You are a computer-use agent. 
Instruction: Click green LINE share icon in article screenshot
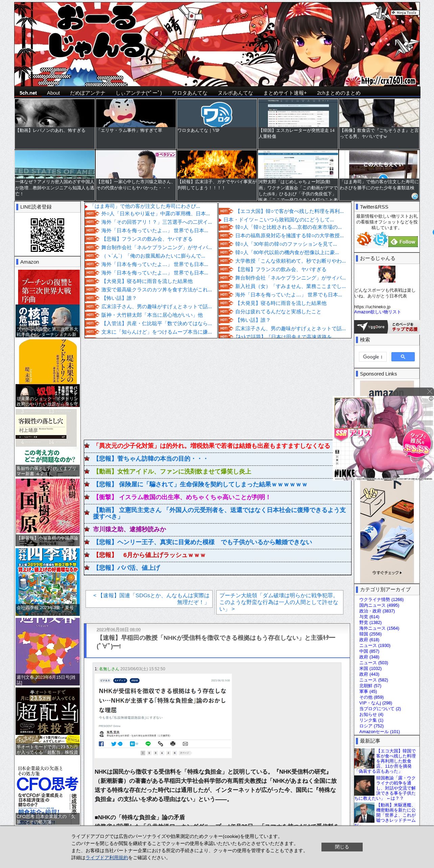point(148,744)
